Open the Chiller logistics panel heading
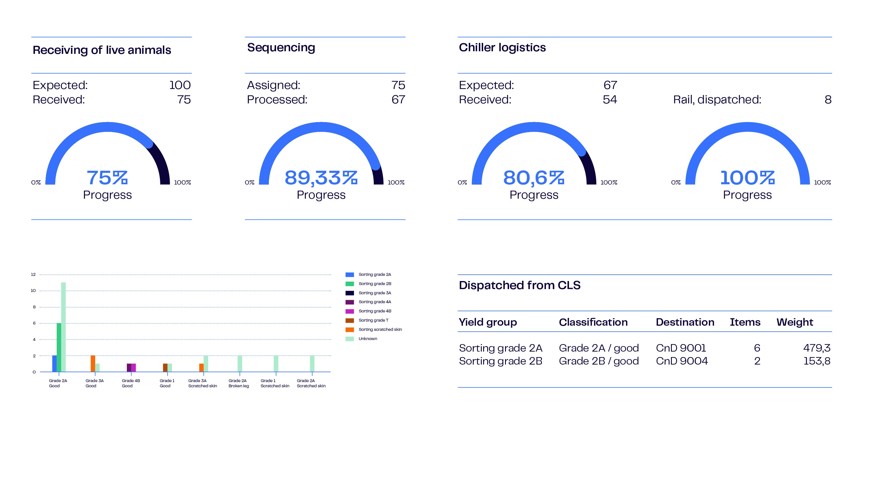 pos(502,48)
